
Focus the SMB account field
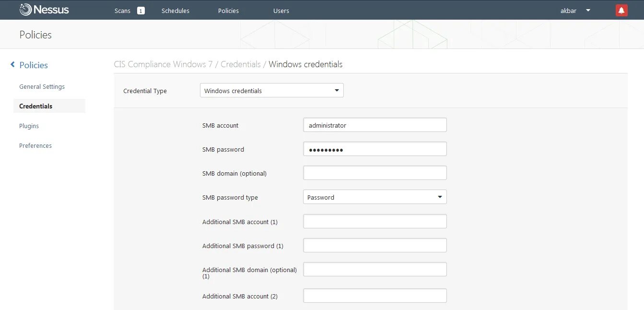[x=375, y=125]
